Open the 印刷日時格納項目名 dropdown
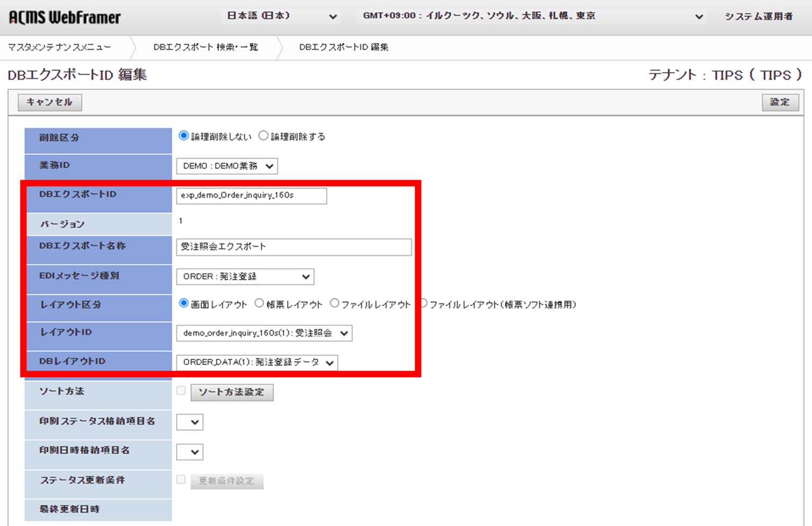 point(189,452)
